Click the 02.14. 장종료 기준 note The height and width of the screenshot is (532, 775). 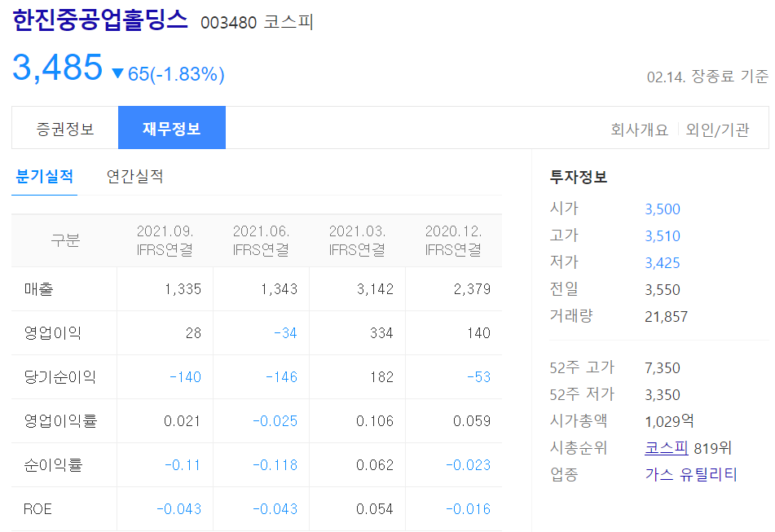coord(707,77)
